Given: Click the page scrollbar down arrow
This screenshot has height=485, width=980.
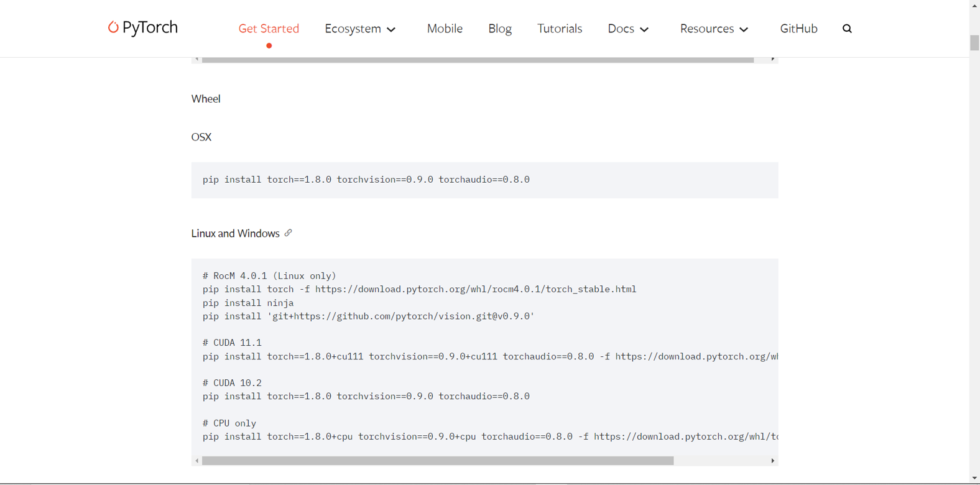Looking at the screenshot, I should (974, 479).
